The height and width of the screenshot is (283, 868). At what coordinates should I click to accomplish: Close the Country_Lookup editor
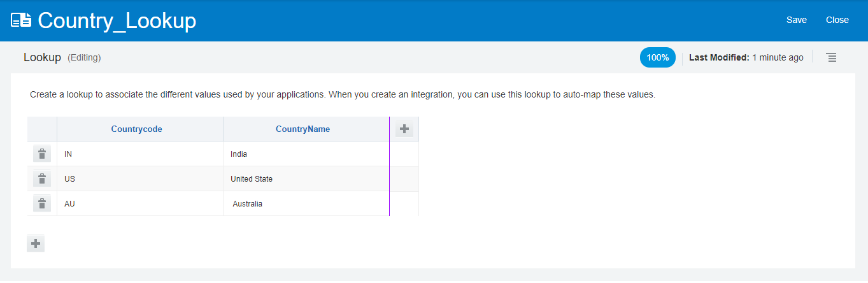tap(837, 20)
